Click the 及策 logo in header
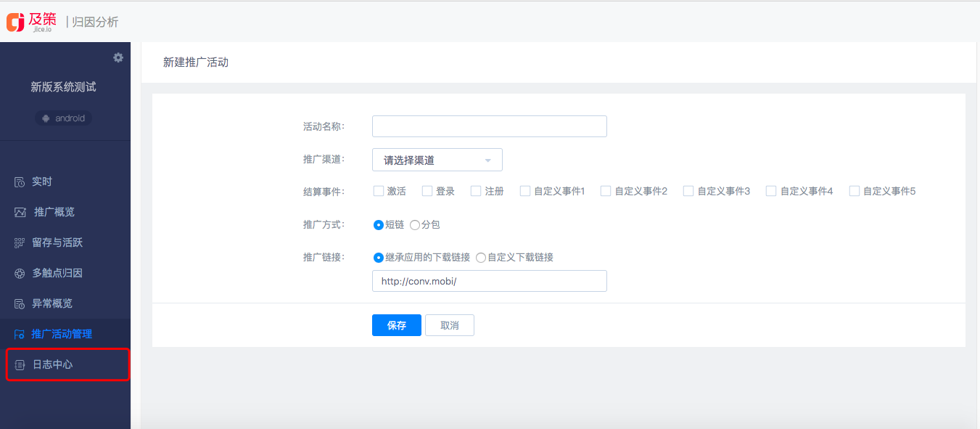 click(32, 21)
